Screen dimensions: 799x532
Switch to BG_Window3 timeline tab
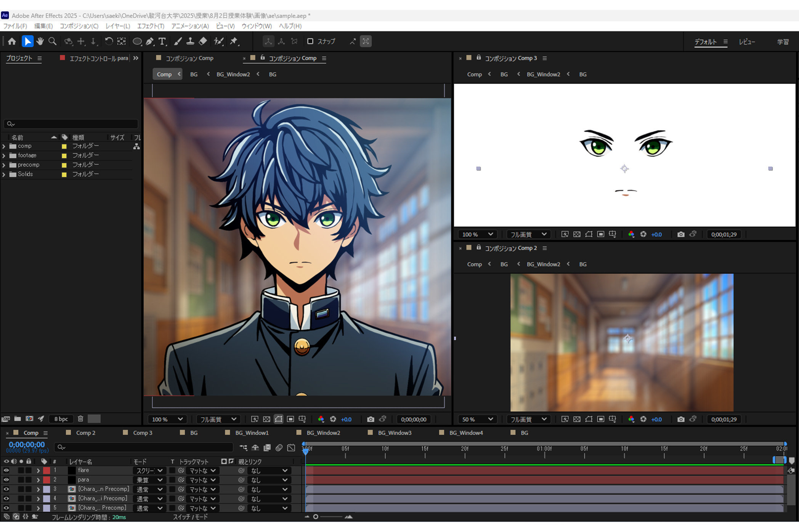pos(395,433)
